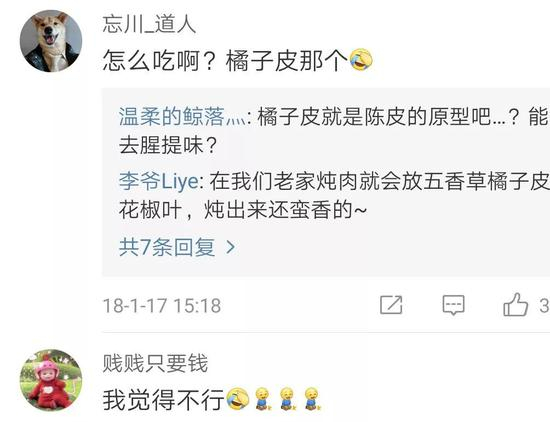Click the reply text 去腥提味？
Image resolution: width=550 pixels, height=422 pixels.
168,145
